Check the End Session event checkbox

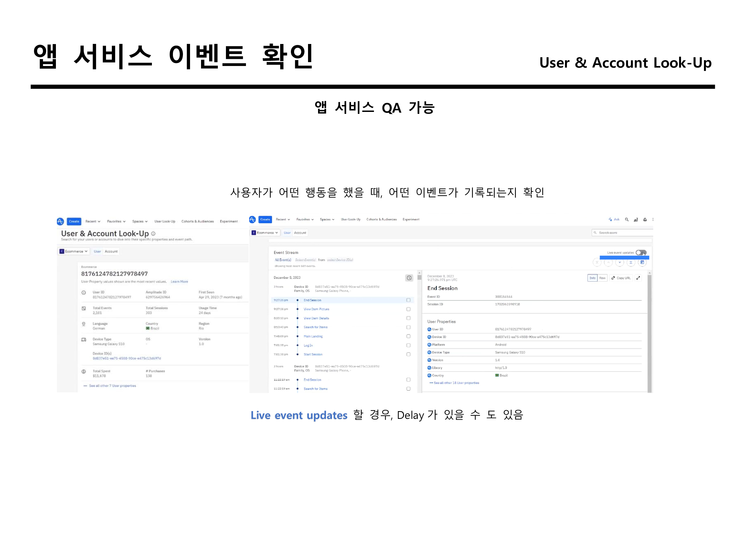408,300
